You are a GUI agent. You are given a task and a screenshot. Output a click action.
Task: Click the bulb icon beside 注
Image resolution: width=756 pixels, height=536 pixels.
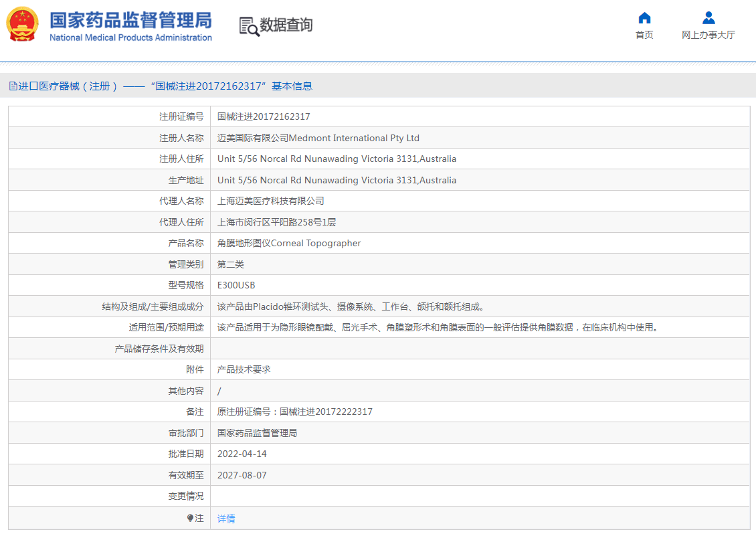coord(190,518)
